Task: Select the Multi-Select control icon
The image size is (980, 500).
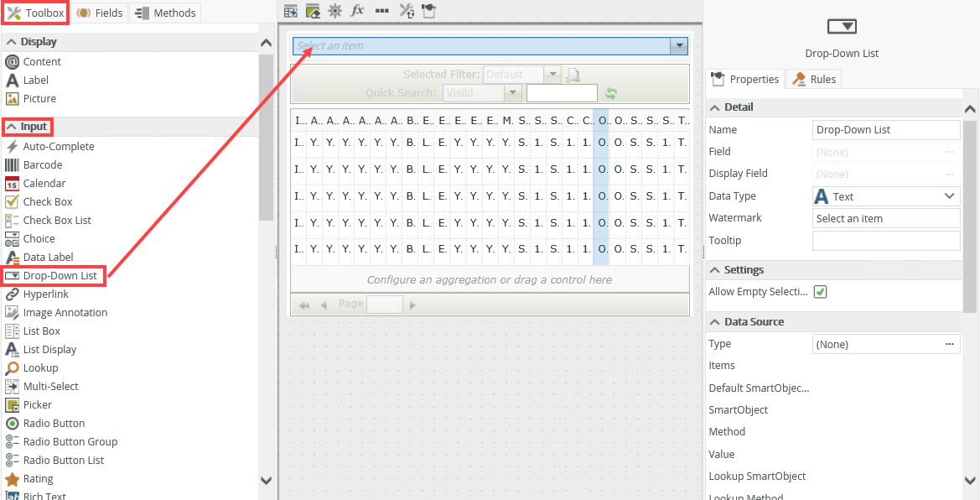Action: point(12,386)
